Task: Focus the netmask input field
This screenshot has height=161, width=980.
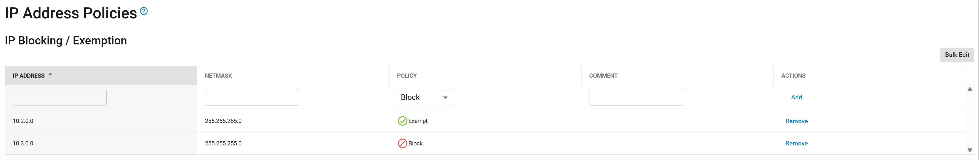Action: (x=252, y=98)
